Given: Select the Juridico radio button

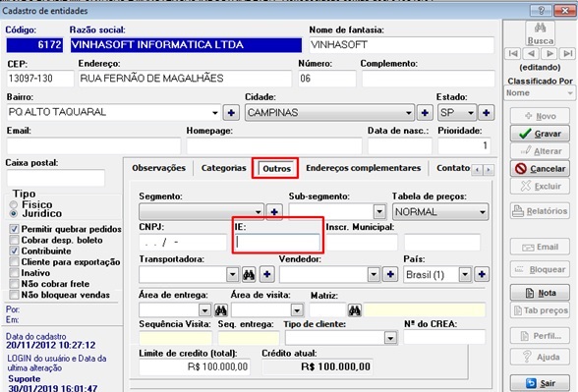Looking at the screenshot, I should 14,214.
